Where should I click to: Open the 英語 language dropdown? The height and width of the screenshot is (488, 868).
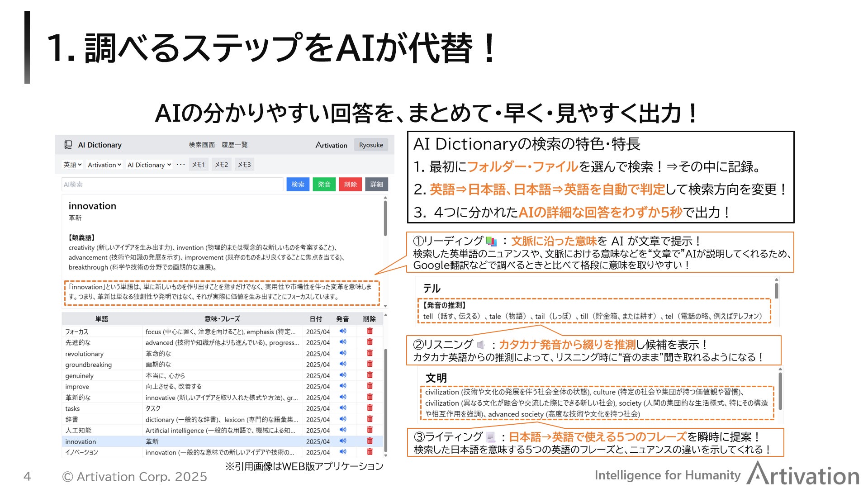point(72,165)
